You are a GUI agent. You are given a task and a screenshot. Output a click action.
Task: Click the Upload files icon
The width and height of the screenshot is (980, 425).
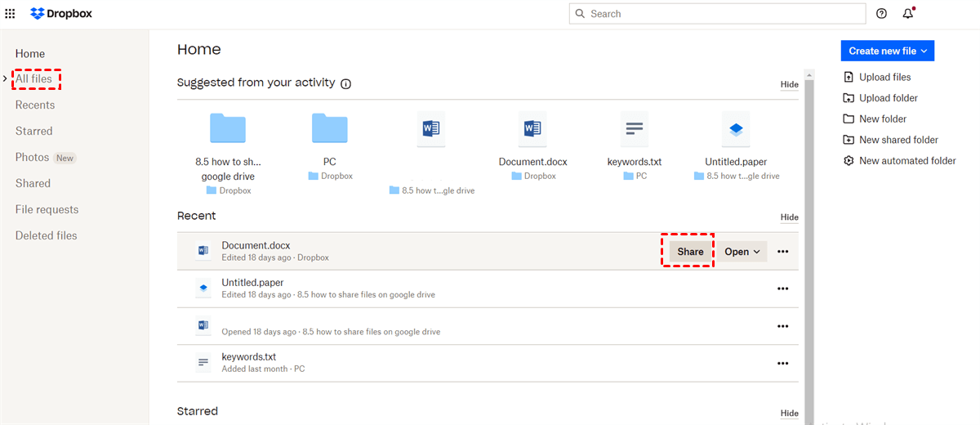click(x=849, y=77)
